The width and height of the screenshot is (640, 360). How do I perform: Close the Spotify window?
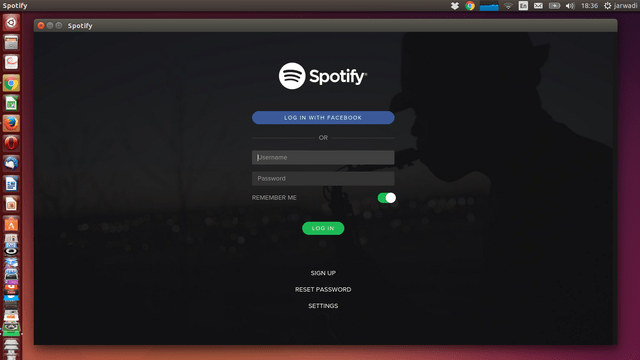pos(41,25)
